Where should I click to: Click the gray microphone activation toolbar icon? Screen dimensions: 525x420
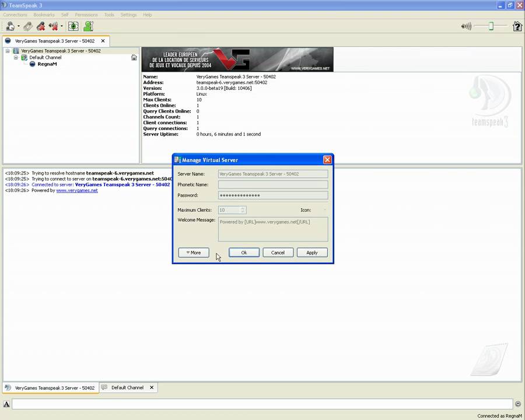[28, 26]
